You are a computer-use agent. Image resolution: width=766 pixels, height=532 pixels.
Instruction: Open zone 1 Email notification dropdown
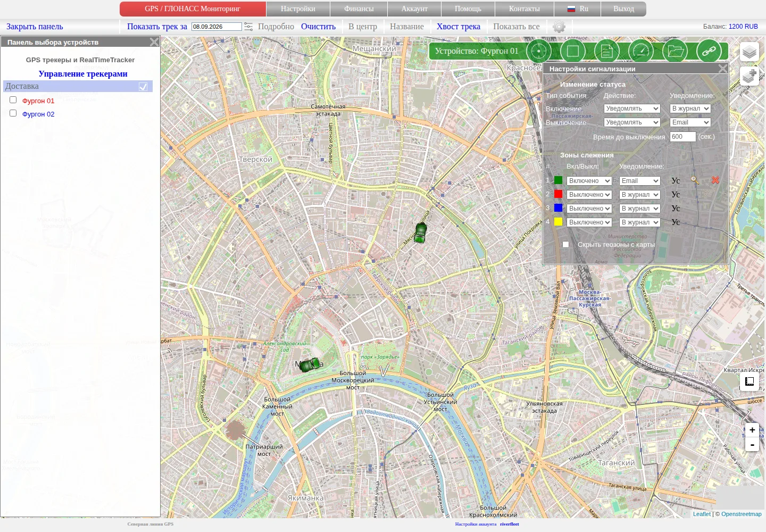tap(639, 181)
